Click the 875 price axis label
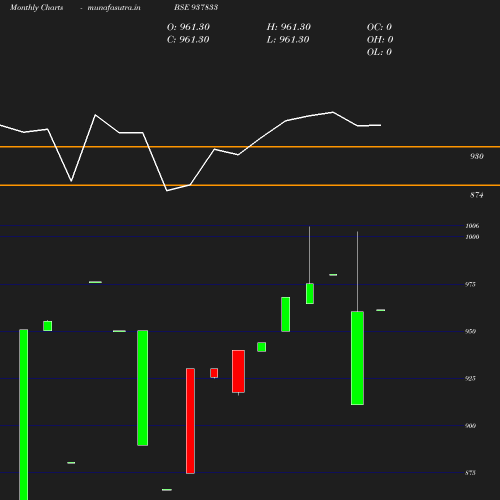Image resolution: width=500 pixels, height=500 pixels. coord(470,473)
